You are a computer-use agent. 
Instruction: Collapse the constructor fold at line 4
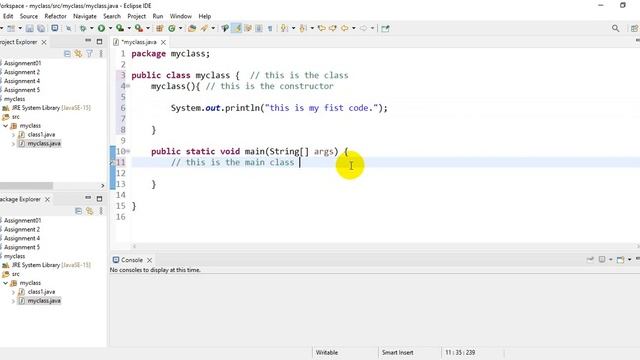128,86
